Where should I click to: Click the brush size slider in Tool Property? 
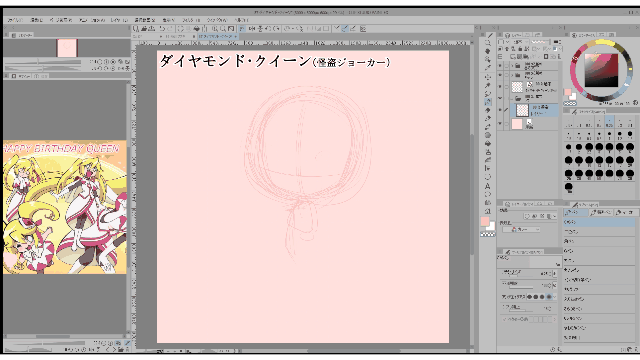tap(521, 275)
